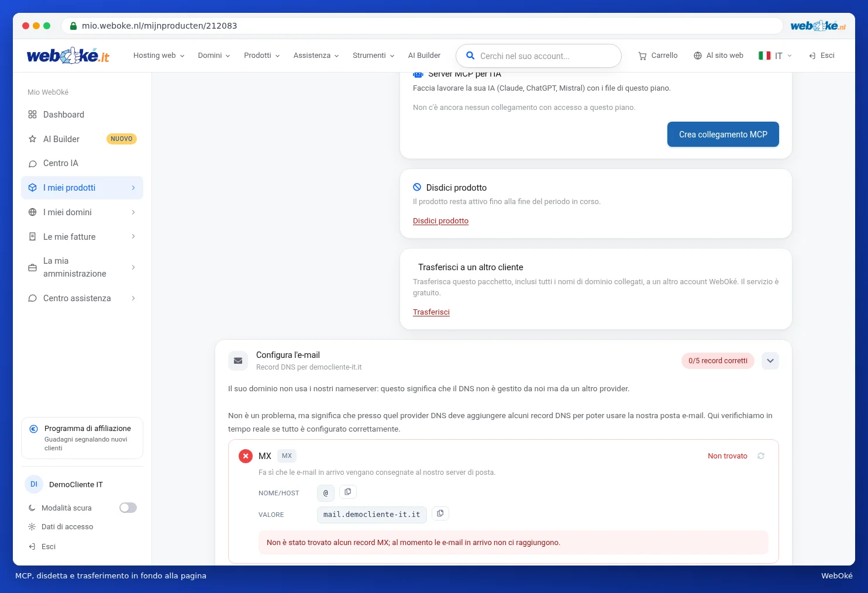Log out with Esci in header

coord(822,56)
